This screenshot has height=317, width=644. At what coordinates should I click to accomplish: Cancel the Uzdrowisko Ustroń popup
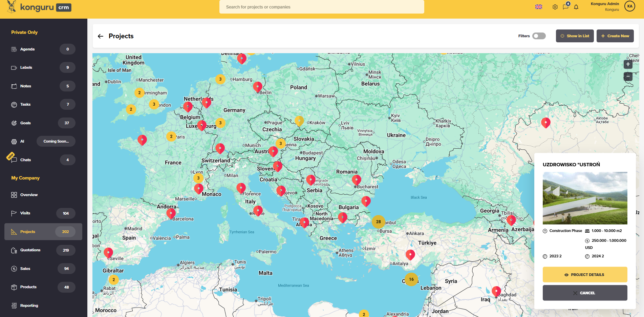tap(585, 293)
